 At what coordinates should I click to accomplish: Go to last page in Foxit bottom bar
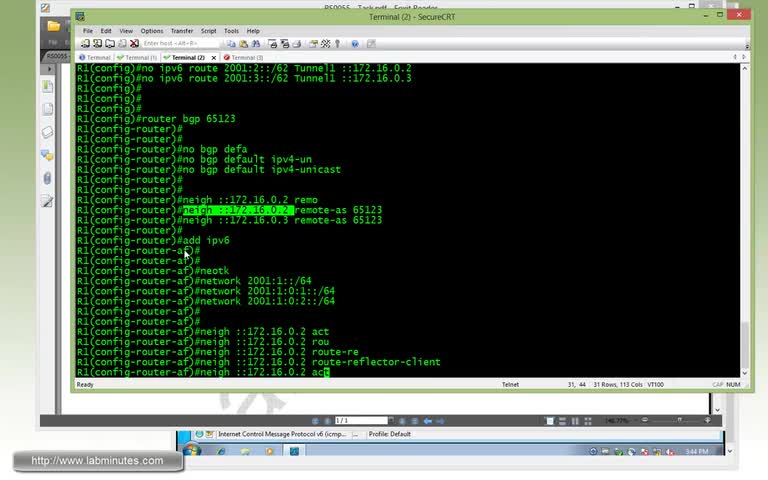point(414,421)
